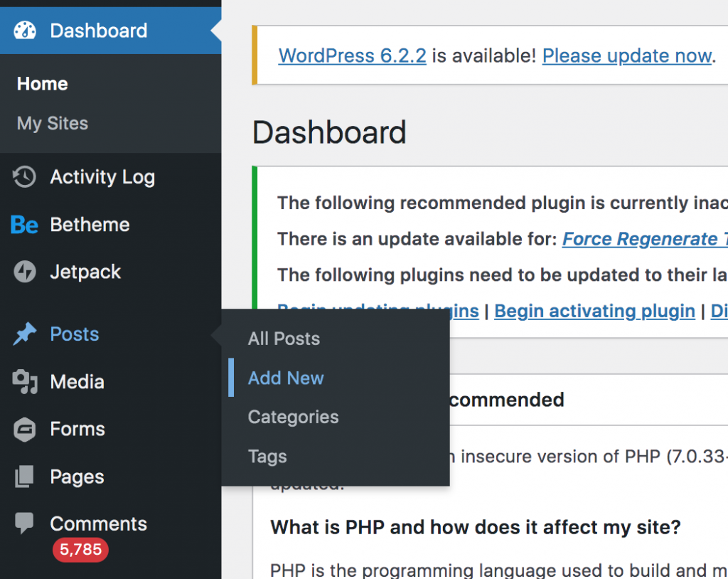728x579 pixels.
Task: Click the Dashboard gauge icon
Action: (25, 31)
